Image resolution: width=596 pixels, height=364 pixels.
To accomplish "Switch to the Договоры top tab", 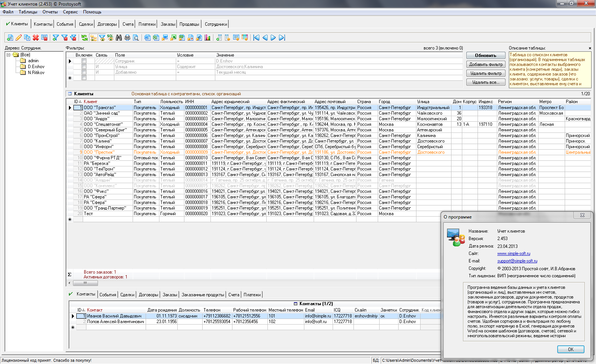I will [107, 24].
